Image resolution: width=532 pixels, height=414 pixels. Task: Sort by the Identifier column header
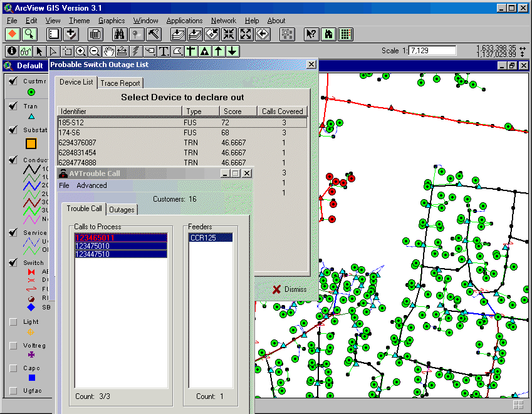tap(120, 111)
